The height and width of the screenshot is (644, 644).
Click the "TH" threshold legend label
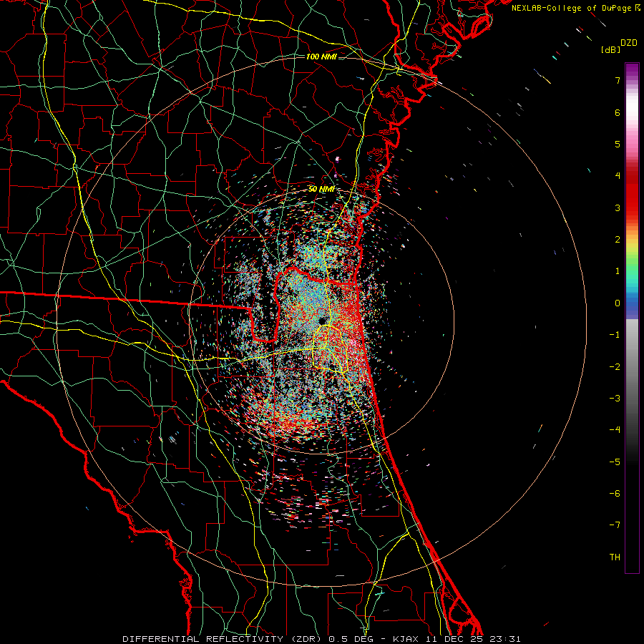click(615, 557)
